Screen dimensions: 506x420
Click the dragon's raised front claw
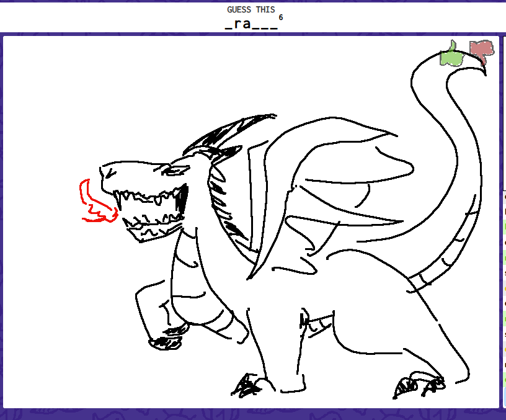(x=166, y=339)
